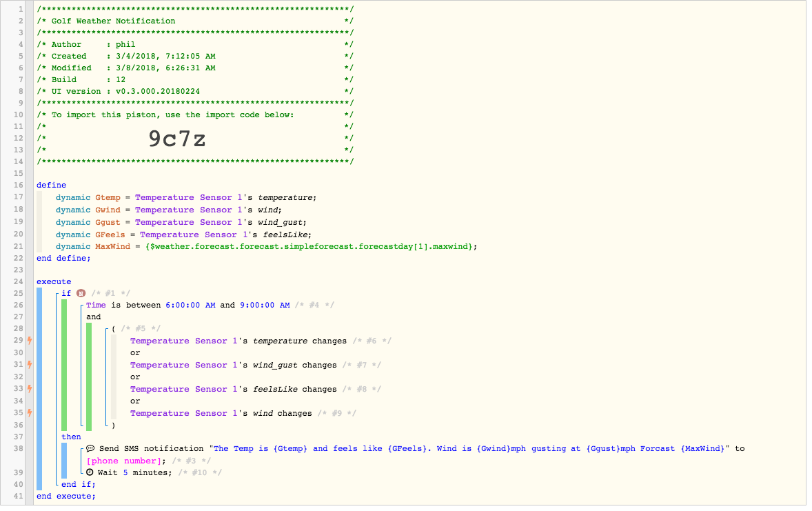Click the clock icon before Wait 5 minutes

[90, 472]
